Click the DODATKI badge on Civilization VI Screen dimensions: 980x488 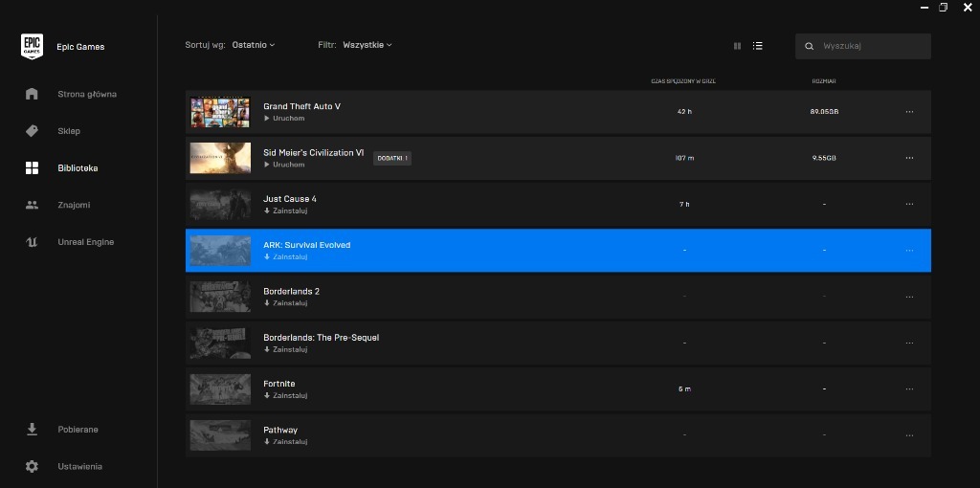[x=391, y=158]
